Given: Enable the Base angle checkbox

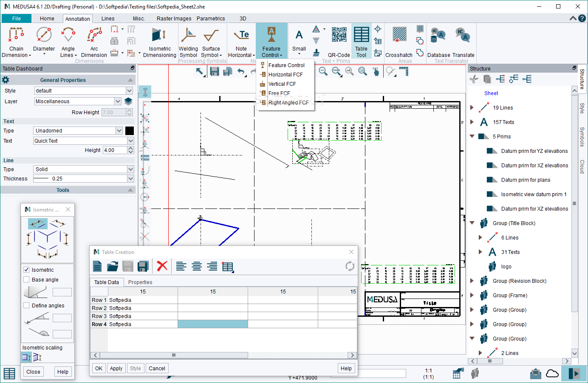Looking at the screenshot, I should [x=26, y=280].
